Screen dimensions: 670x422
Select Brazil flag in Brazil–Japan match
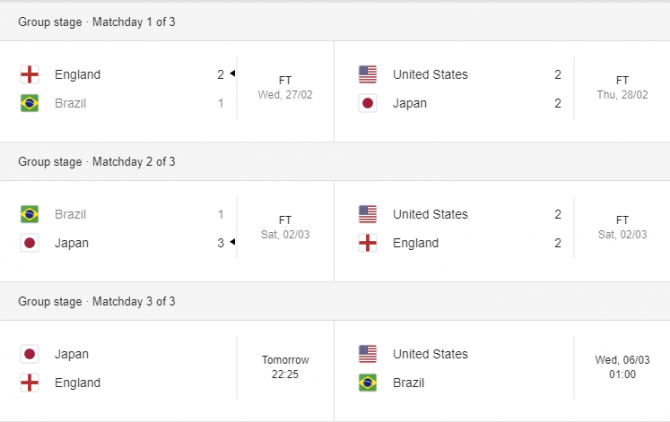pyautogui.click(x=30, y=214)
